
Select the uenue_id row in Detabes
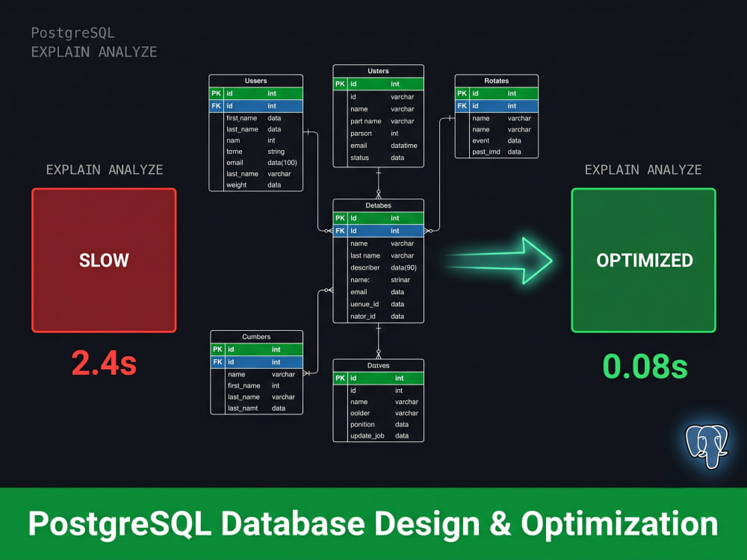pos(378,305)
